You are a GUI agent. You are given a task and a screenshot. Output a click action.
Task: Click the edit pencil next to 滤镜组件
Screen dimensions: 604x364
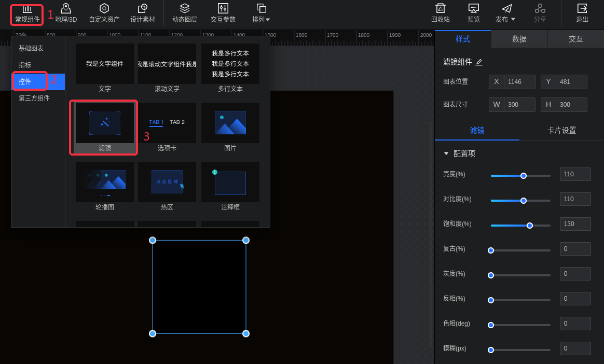(479, 62)
